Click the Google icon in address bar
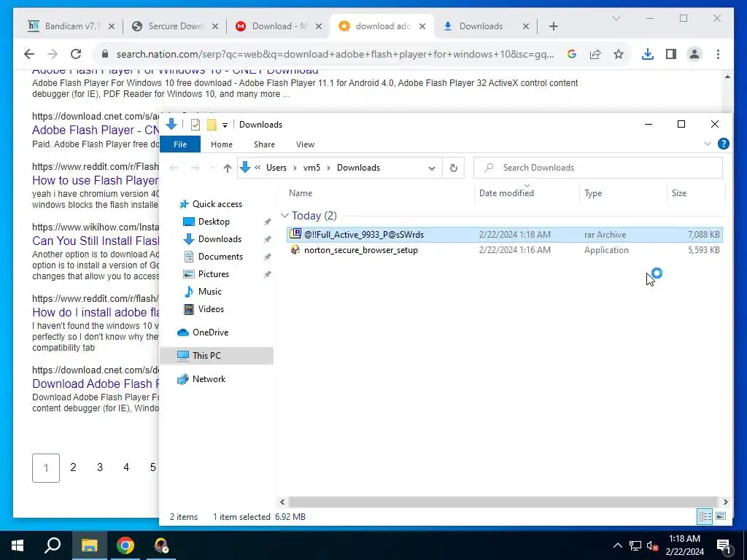747x560 pixels. point(572,54)
